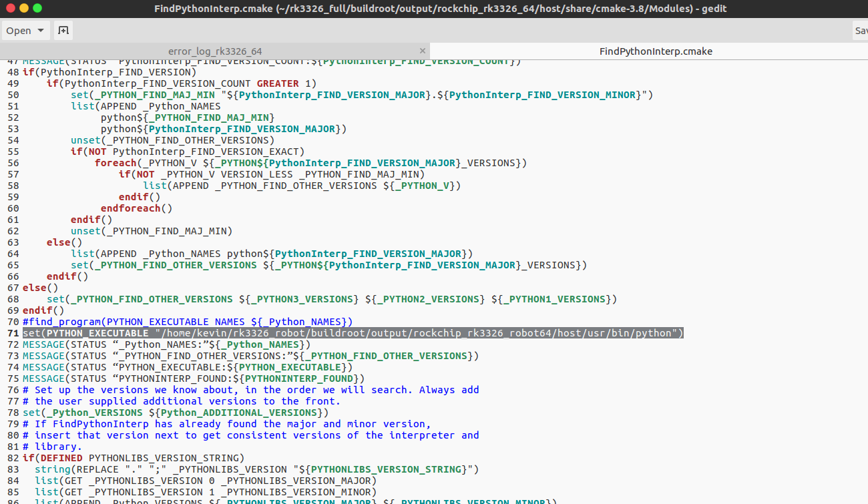Image resolution: width=868 pixels, height=504 pixels.
Task: Click 'python${_PYTHON_FIND_MAJ_MIN}' on line 52
Action: (188, 117)
